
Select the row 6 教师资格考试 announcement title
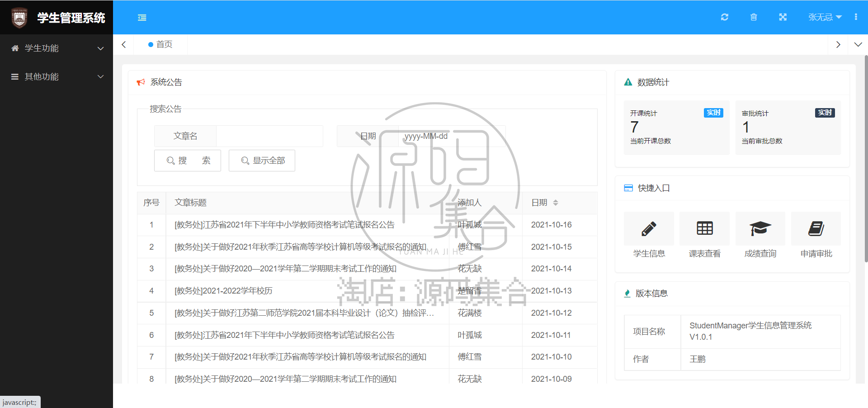tap(285, 335)
